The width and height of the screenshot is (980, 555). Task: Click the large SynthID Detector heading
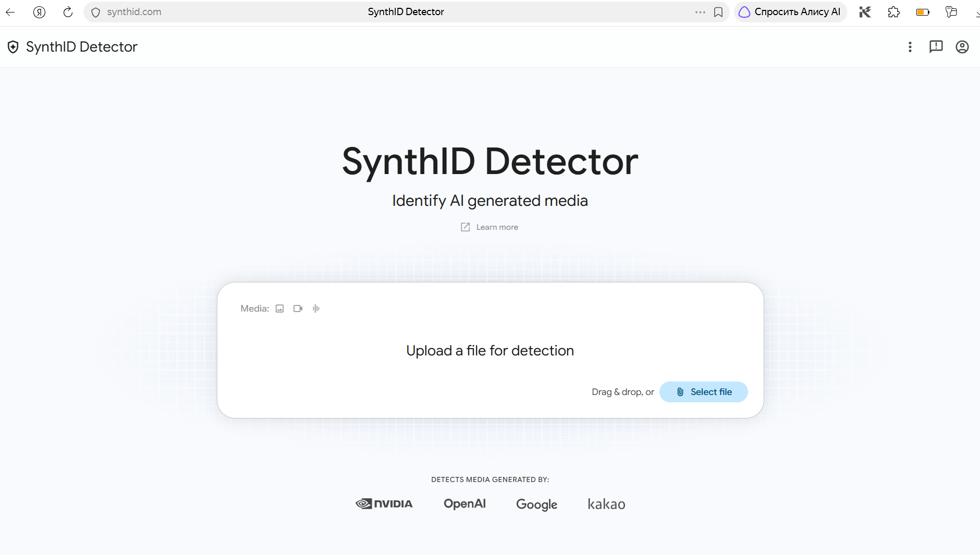[490, 162]
